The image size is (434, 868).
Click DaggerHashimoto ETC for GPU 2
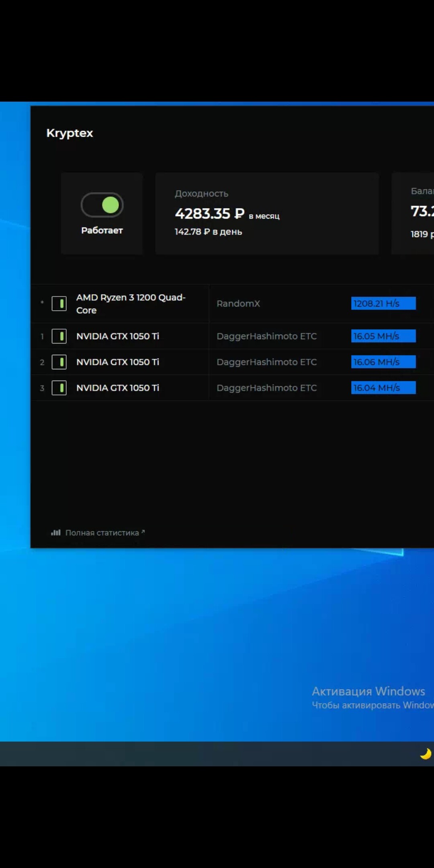point(267,362)
